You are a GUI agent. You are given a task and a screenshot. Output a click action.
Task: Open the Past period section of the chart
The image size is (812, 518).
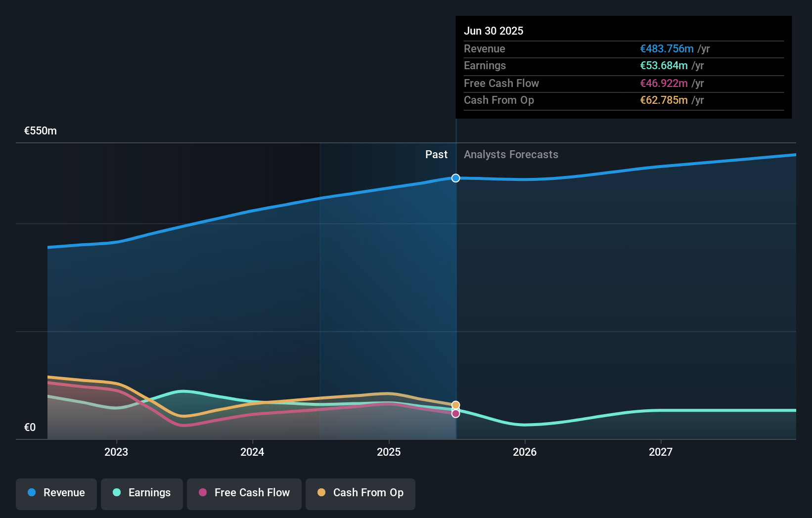436,155
